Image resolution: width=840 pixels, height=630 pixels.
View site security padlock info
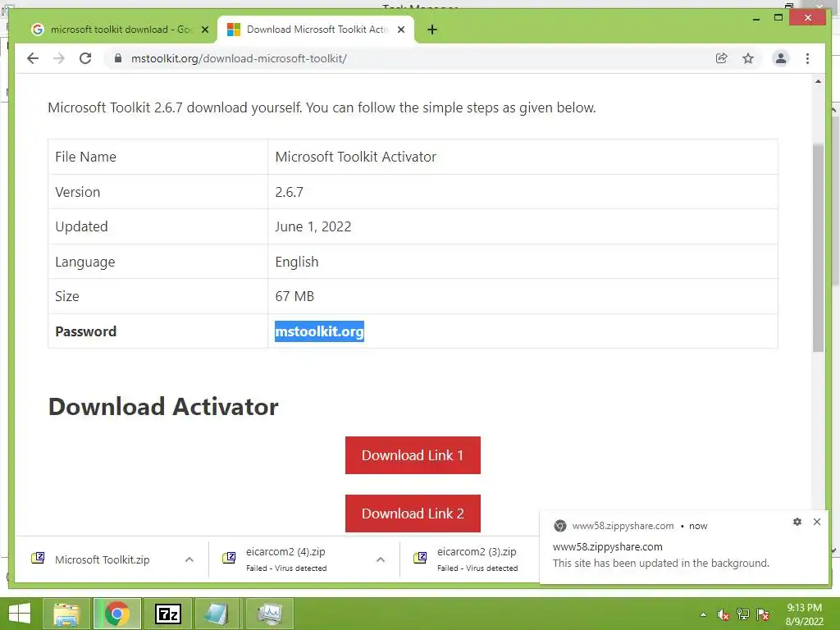point(118,58)
